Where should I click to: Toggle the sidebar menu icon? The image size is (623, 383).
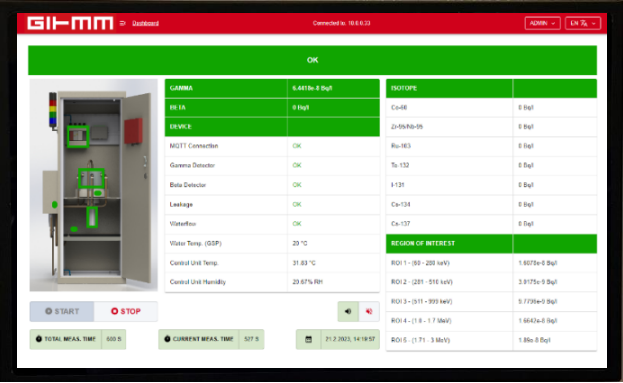pos(122,23)
